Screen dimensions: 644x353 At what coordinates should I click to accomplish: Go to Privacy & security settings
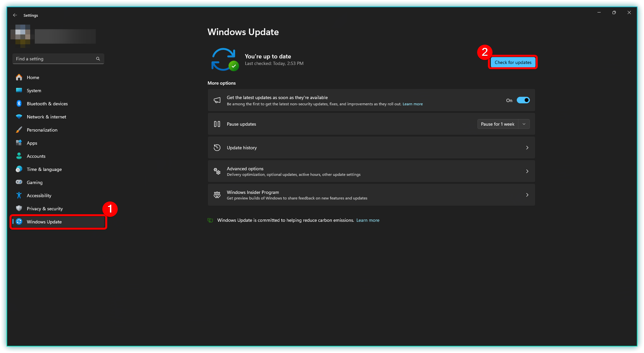[58, 209]
